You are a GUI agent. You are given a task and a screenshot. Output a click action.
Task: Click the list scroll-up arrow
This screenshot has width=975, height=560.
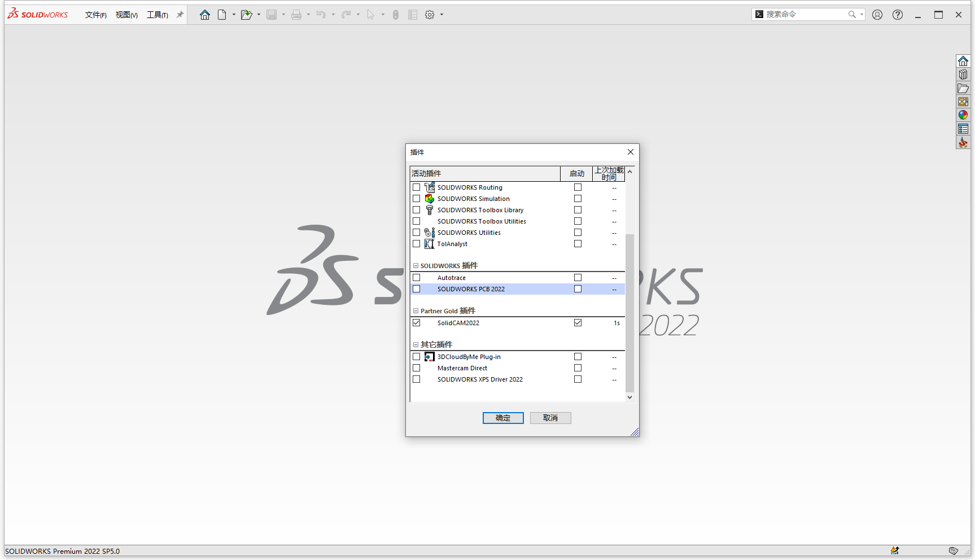coord(629,171)
